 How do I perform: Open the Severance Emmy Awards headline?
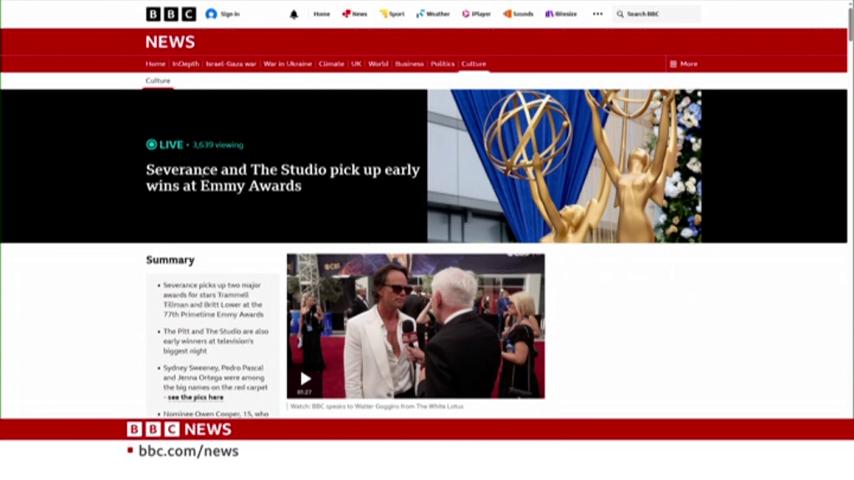tap(283, 178)
